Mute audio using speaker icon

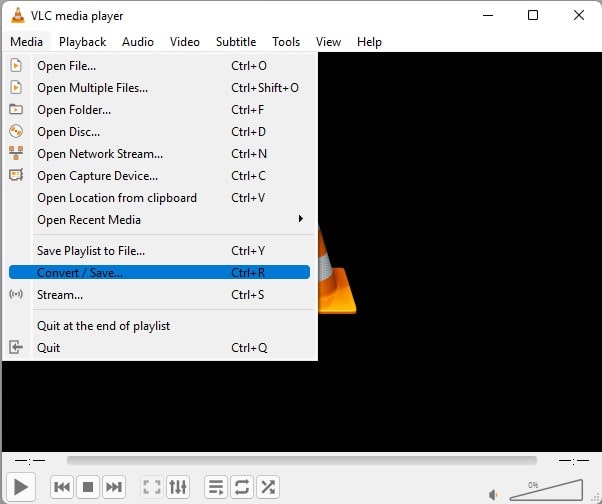point(494,492)
